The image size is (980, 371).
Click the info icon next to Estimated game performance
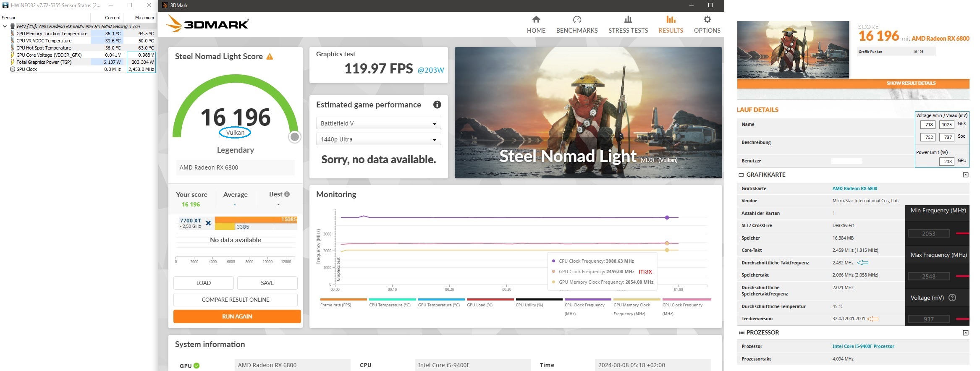(437, 105)
